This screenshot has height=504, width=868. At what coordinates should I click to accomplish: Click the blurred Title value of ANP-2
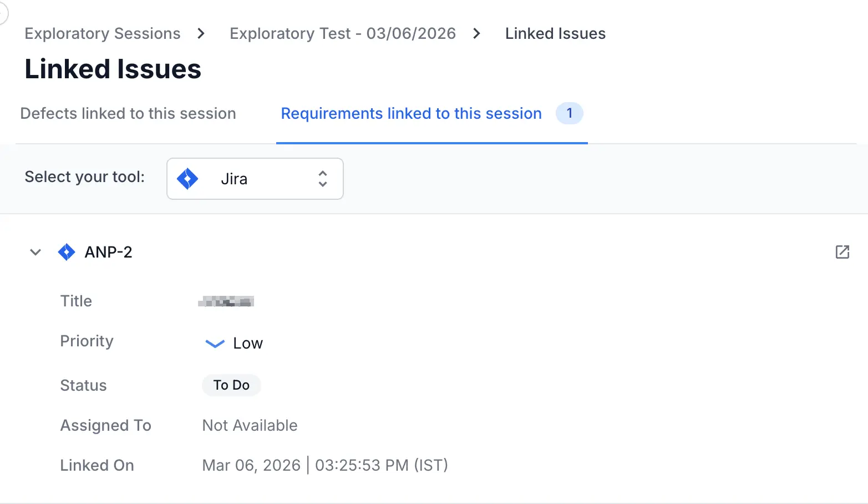tap(226, 301)
